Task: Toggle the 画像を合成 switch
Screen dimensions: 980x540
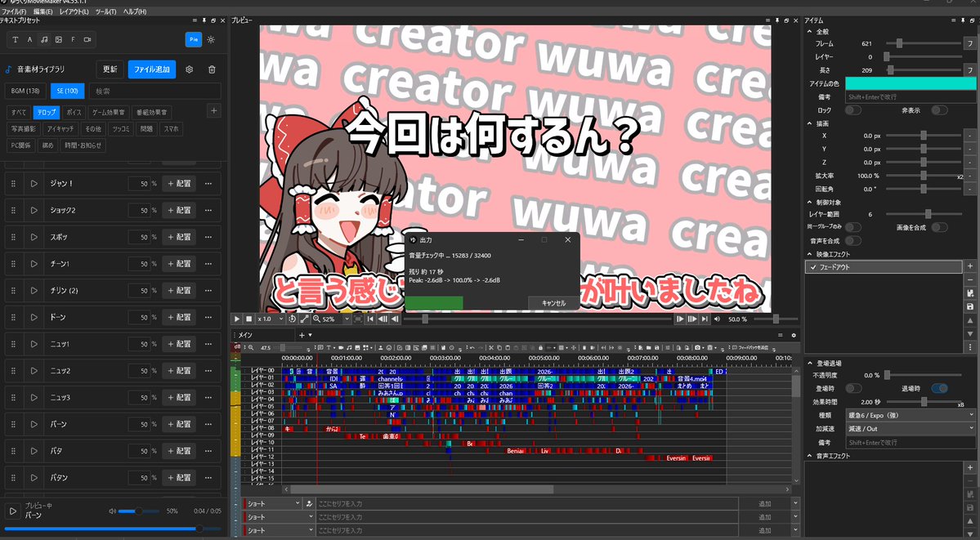Action: pyautogui.click(x=939, y=227)
